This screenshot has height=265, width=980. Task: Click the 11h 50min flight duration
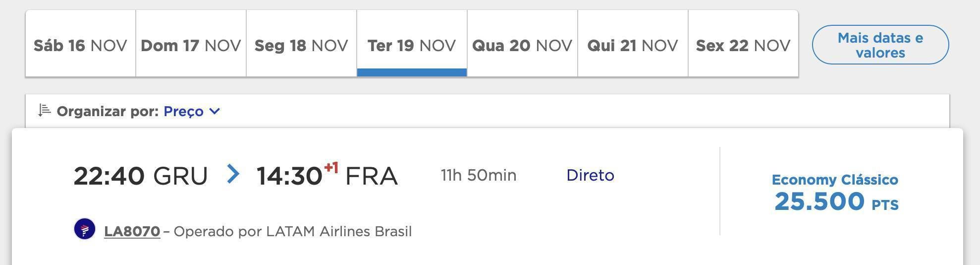(479, 175)
